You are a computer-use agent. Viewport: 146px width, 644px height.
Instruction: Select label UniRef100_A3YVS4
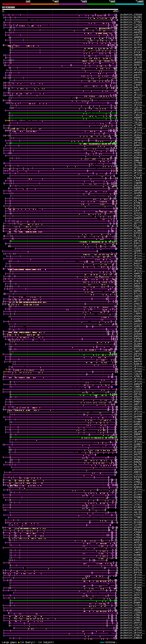click(131, 515)
